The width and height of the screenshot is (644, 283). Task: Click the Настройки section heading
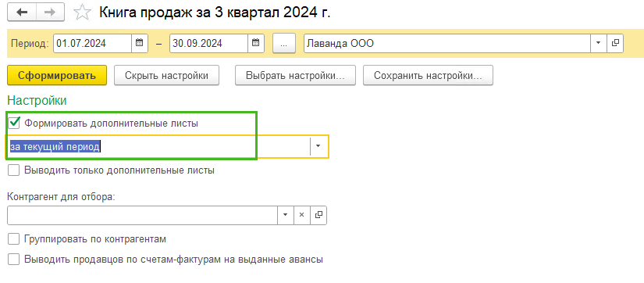37,100
